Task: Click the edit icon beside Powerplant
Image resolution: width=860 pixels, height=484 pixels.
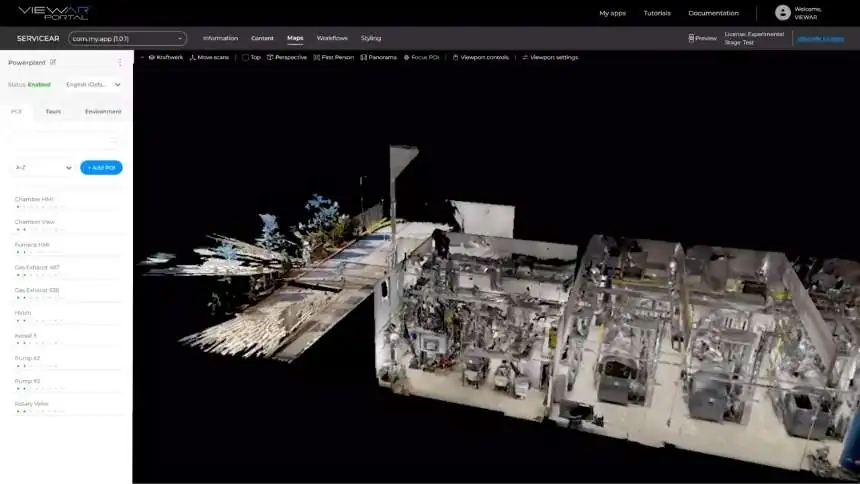Action: click(53, 62)
